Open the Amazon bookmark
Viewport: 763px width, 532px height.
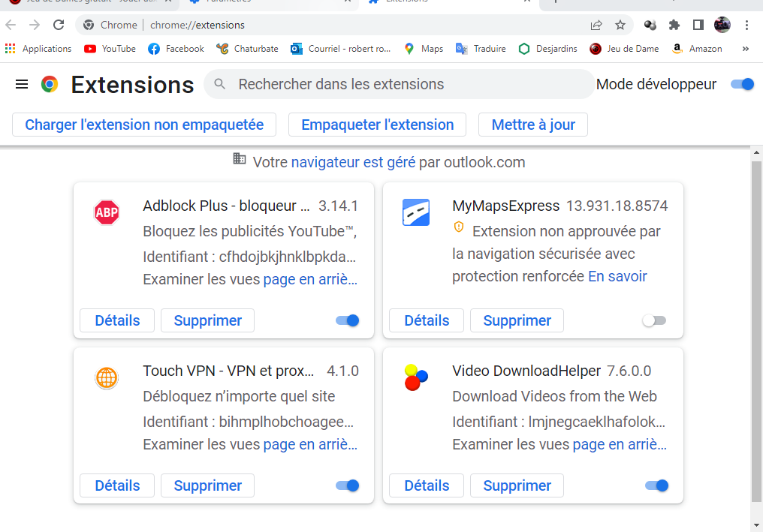pos(697,49)
